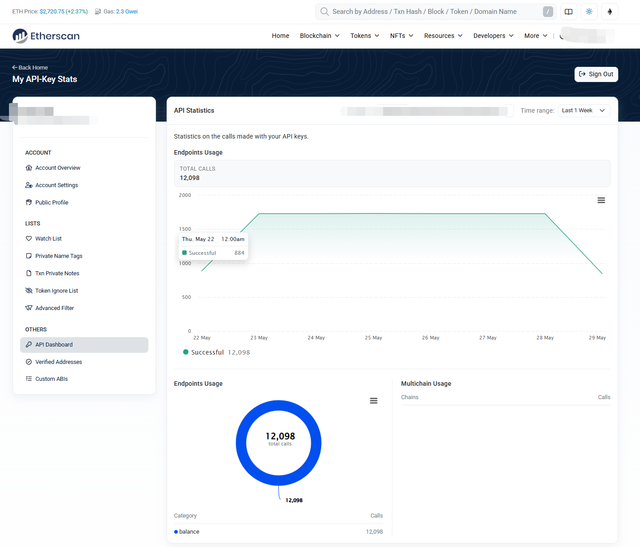Image resolution: width=640 pixels, height=547 pixels.
Task: Click the Advanced Filter funnel icon
Action: tap(29, 308)
